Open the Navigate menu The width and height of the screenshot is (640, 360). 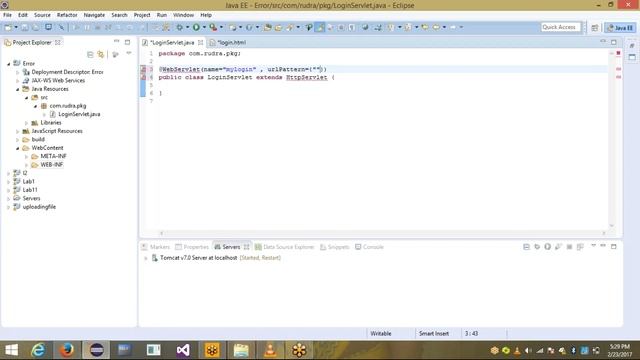pyautogui.click(x=94, y=15)
